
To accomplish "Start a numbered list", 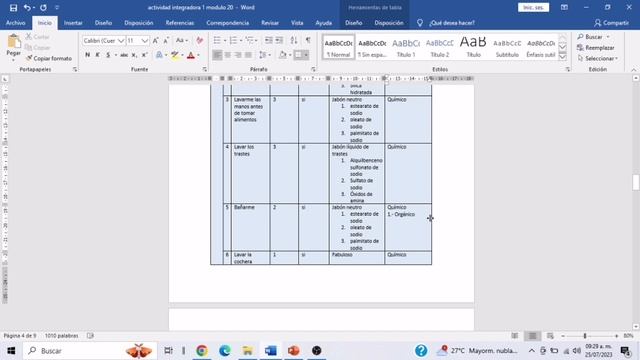I will click(x=233, y=40).
